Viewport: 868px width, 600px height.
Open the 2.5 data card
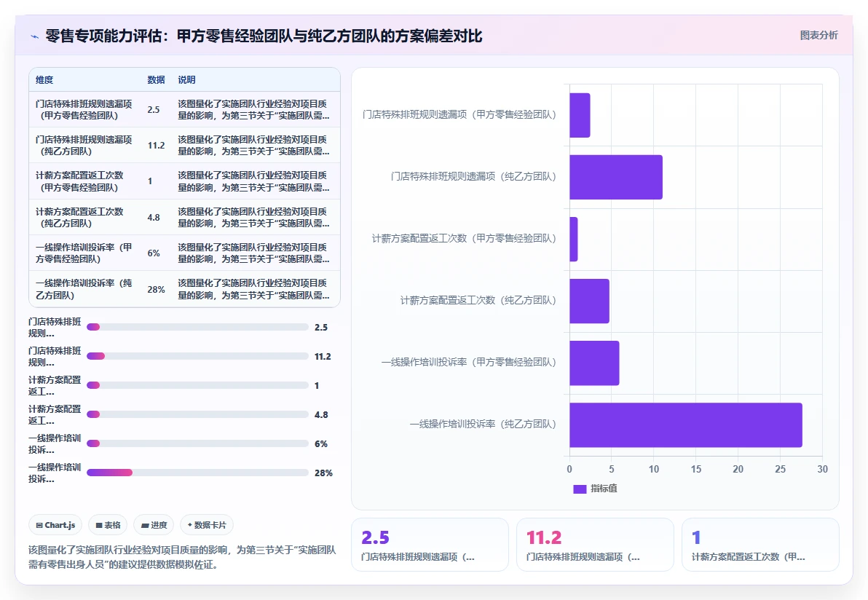tap(430, 545)
